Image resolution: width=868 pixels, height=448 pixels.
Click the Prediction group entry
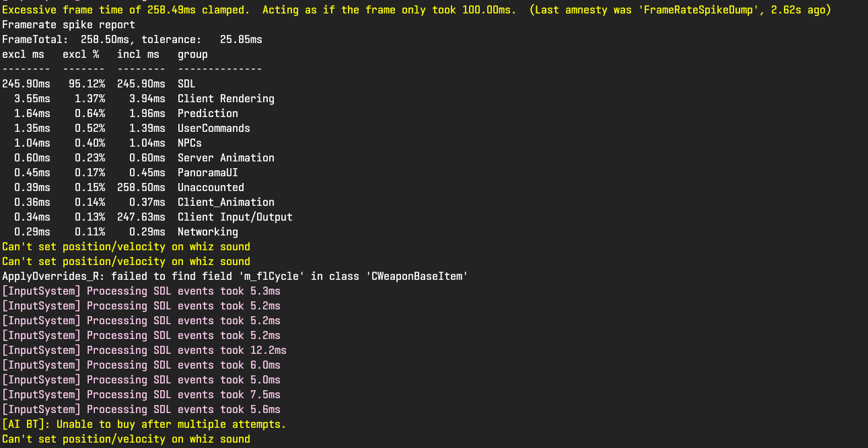click(207, 114)
